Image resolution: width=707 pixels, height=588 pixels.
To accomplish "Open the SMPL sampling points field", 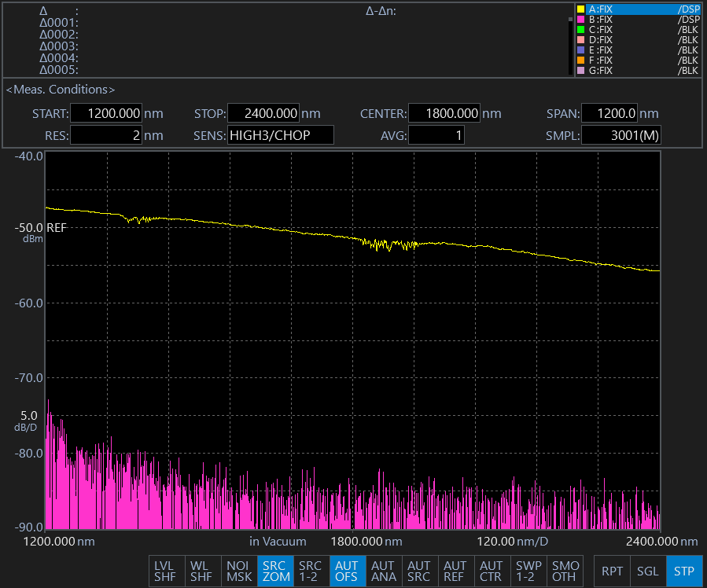I will (621, 135).
